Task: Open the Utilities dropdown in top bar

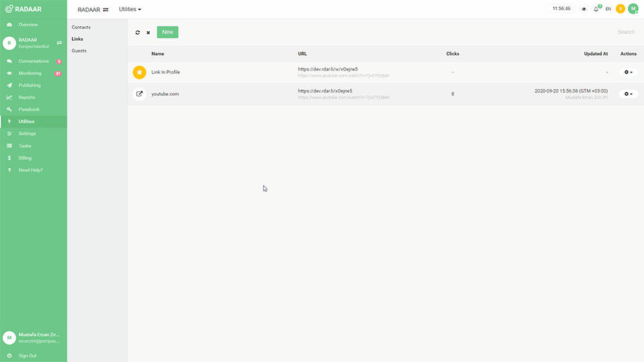Action: click(129, 9)
